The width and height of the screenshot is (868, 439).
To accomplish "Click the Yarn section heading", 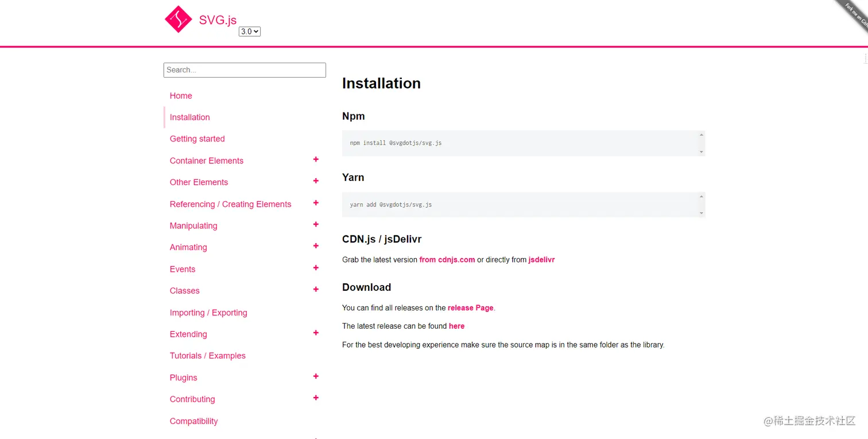I will [x=353, y=178].
